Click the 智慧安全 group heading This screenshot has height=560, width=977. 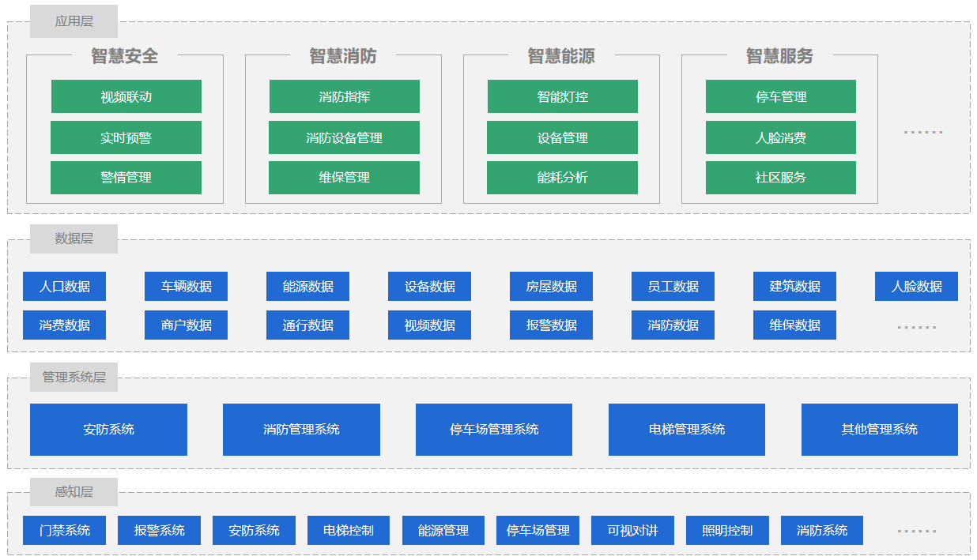125,56
